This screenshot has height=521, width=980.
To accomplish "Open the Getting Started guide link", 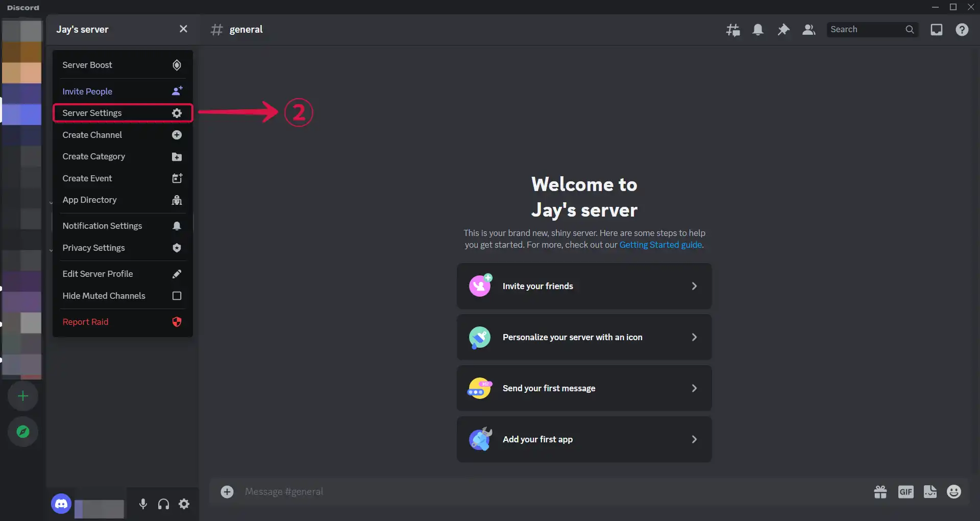I will coord(660,245).
